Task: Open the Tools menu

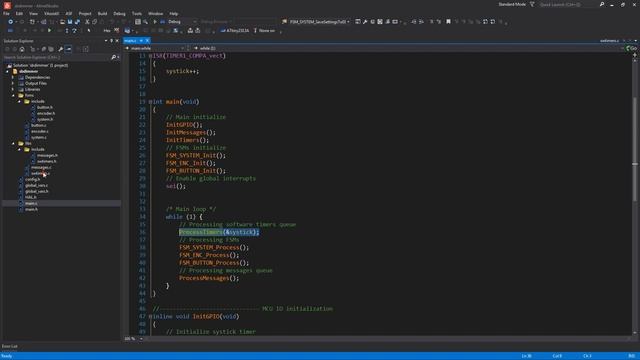Action: 137,13
